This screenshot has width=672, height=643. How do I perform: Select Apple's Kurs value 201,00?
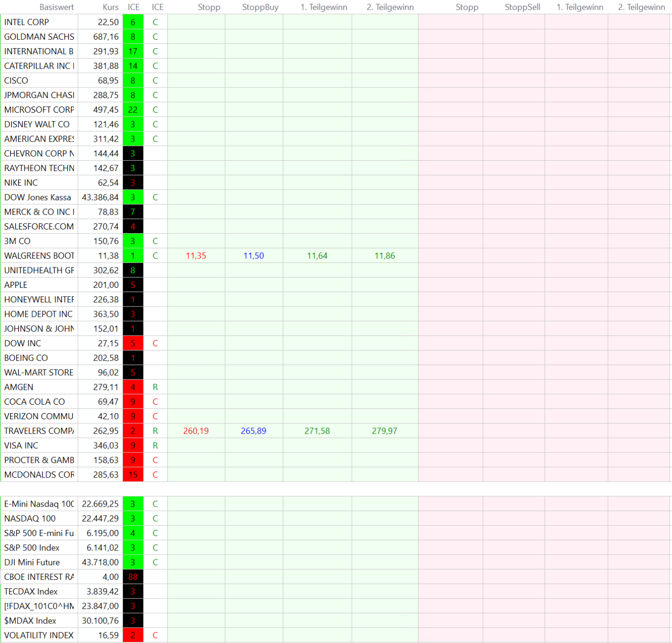click(x=106, y=285)
